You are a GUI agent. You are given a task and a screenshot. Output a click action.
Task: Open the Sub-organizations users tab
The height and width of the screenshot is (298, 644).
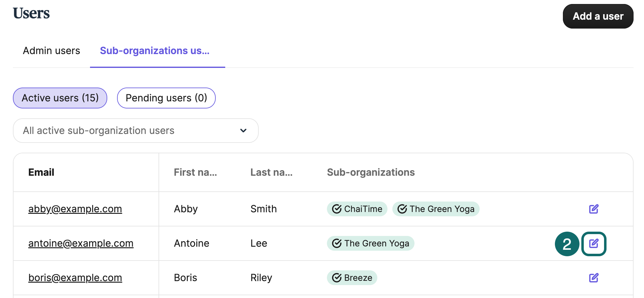click(154, 51)
